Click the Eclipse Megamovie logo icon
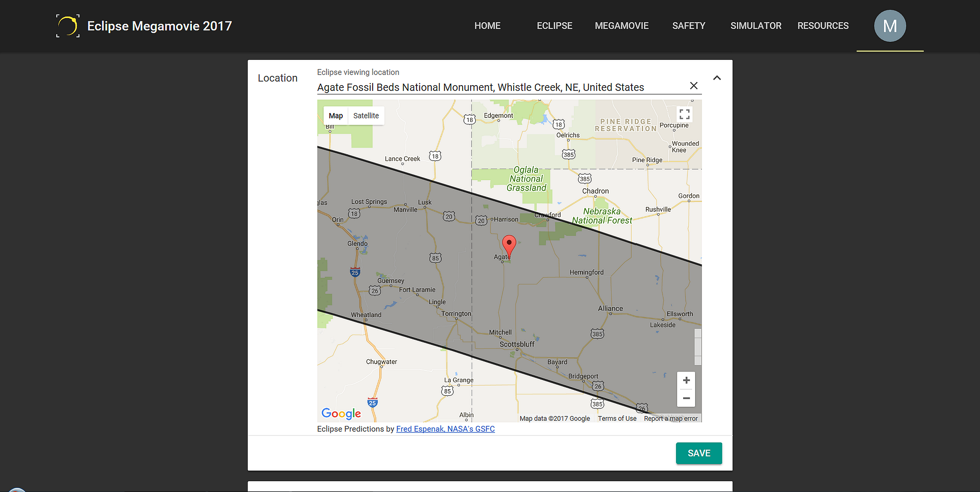 pos(68,26)
